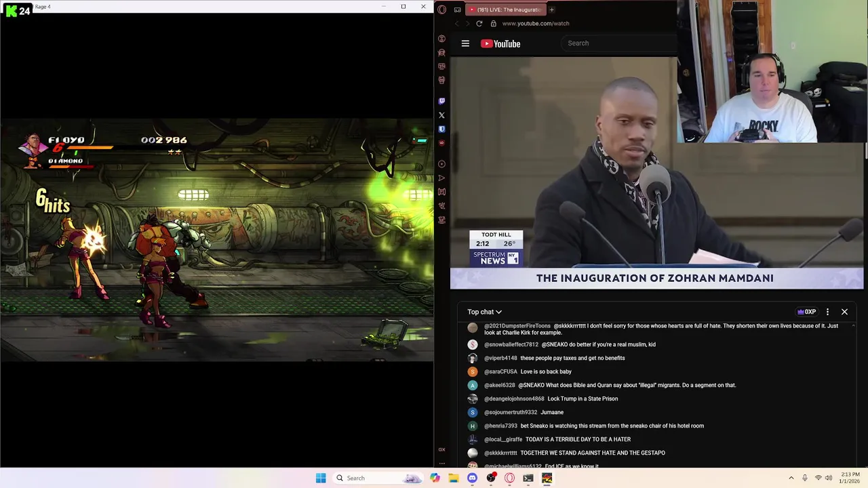Image resolution: width=868 pixels, height=488 pixels.
Task: Open the Terminal taskbar icon
Action: [528, 478]
